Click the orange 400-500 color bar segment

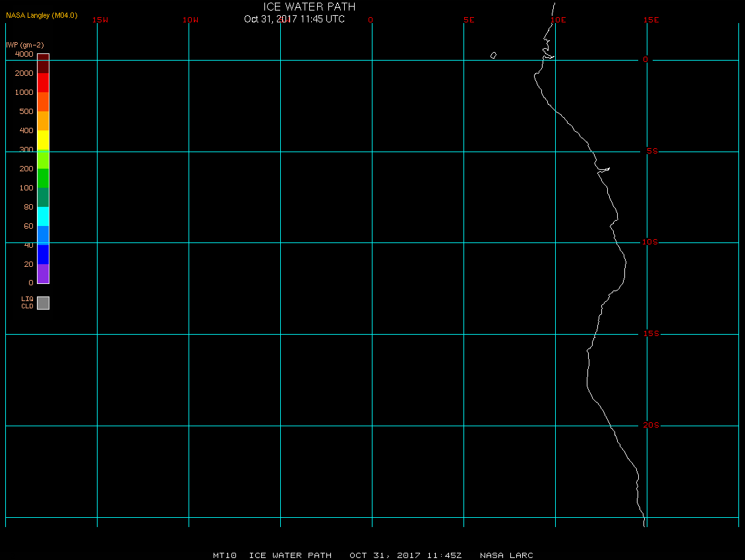tap(44, 121)
